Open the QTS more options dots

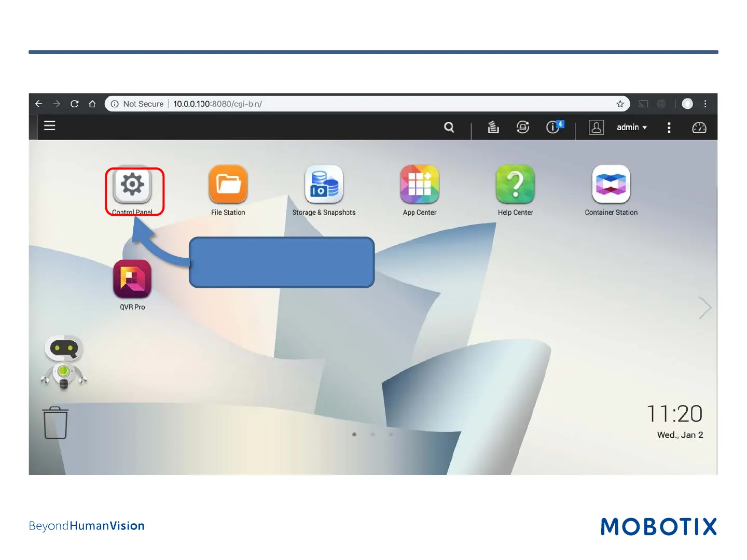tap(669, 128)
